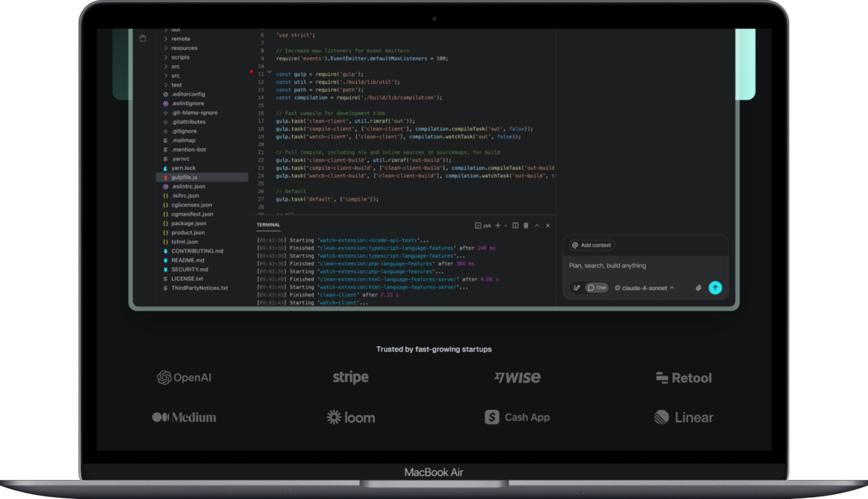Open package.json in the file explorer
Screen dimensions: 868x499
pyautogui.click(x=188, y=223)
